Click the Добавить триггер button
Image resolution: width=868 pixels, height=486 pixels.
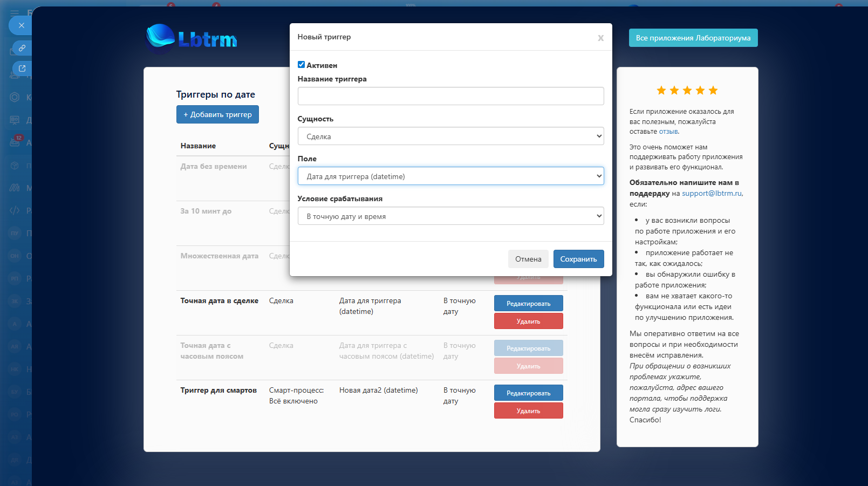coord(217,114)
